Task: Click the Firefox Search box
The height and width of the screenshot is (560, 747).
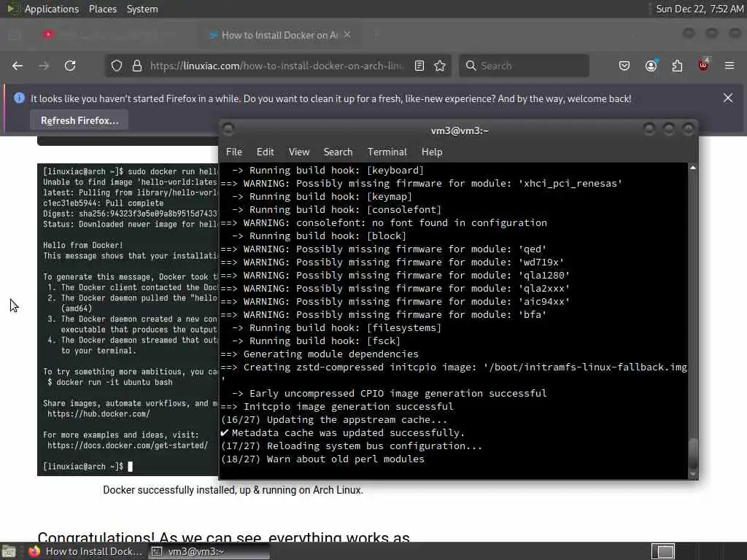Action: [524, 66]
